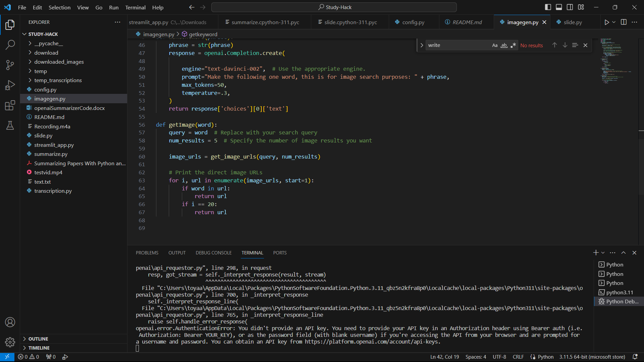Expand the OUTLINE section
Screen dimensions: 644x362
tap(38, 339)
